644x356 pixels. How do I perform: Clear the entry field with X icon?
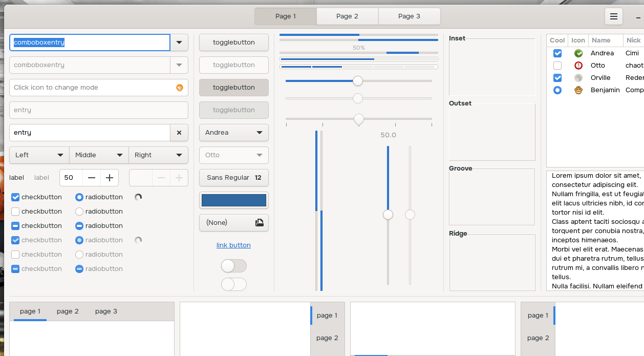[179, 133]
